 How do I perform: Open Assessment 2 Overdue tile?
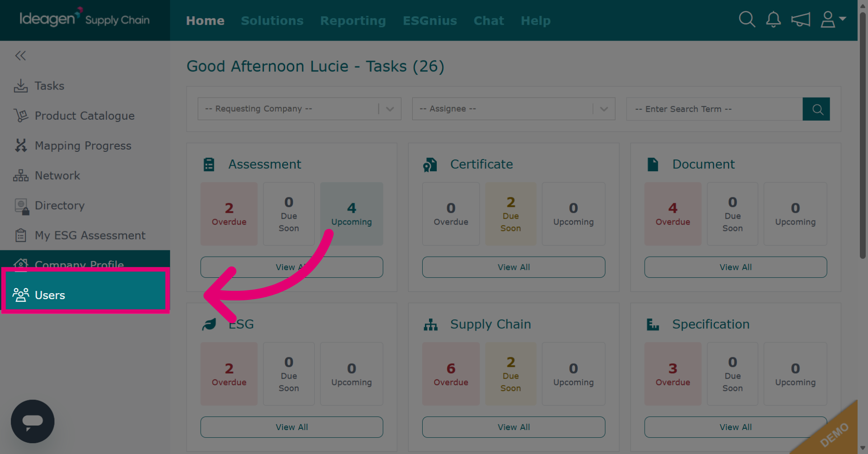[229, 214]
